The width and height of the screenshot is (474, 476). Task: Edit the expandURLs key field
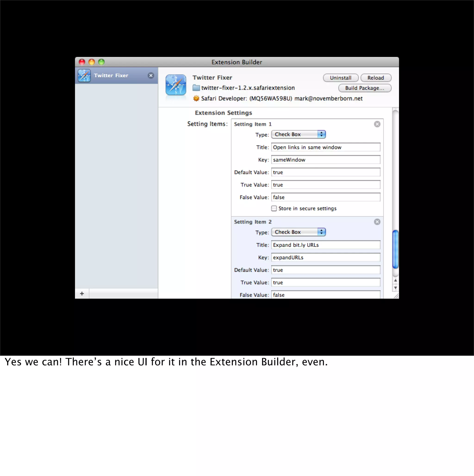coord(326,258)
